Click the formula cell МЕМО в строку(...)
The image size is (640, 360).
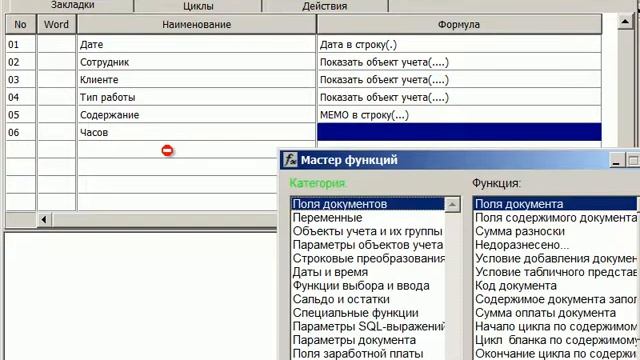click(x=459, y=114)
